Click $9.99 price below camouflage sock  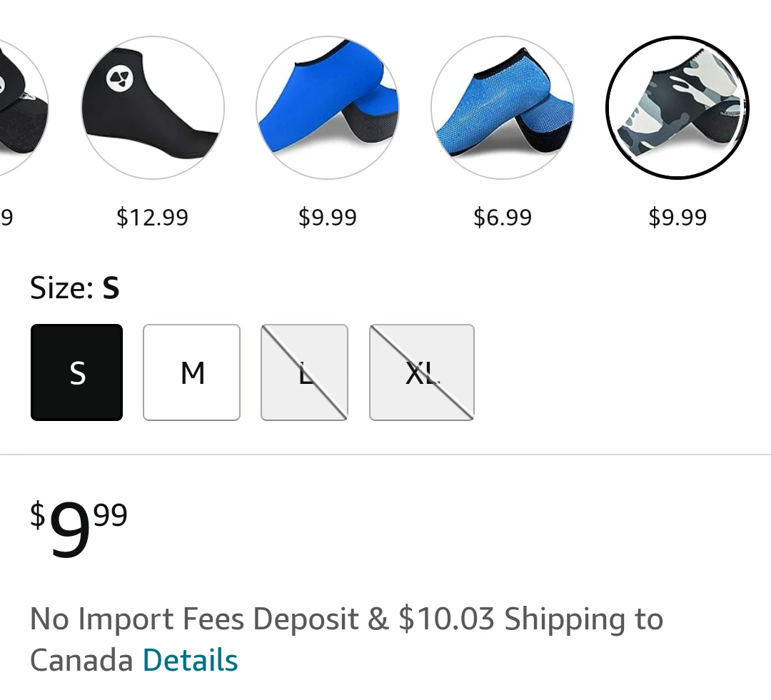point(677,217)
